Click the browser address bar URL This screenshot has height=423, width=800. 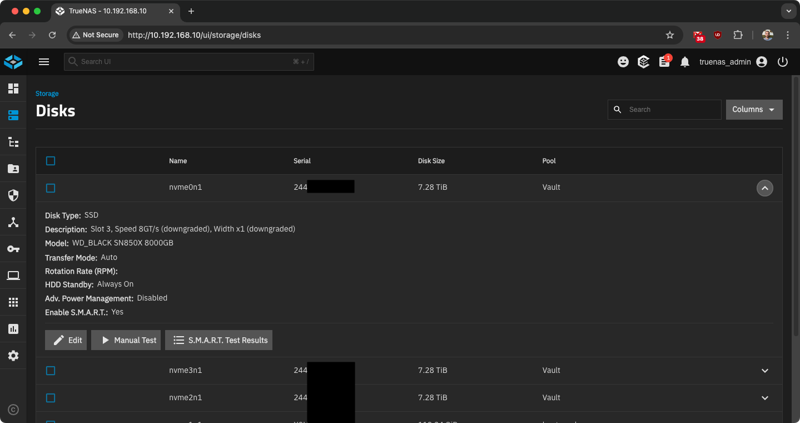click(194, 35)
